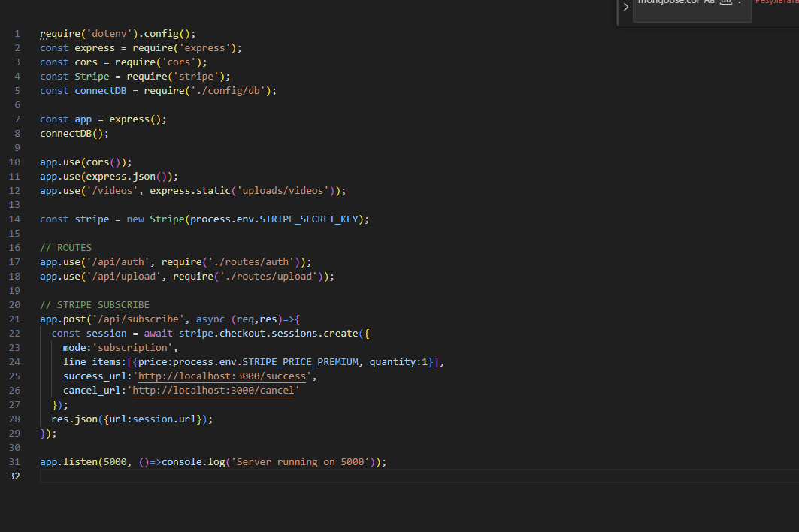Click line number 32 in the gutter
Screen dimensions: 799x532
click(x=15, y=476)
